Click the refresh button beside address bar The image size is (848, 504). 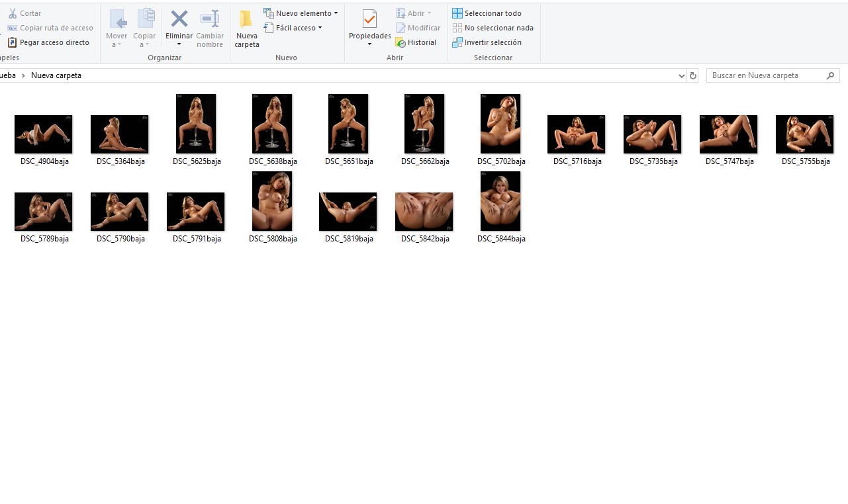pyautogui.click(x=693, y=75)
